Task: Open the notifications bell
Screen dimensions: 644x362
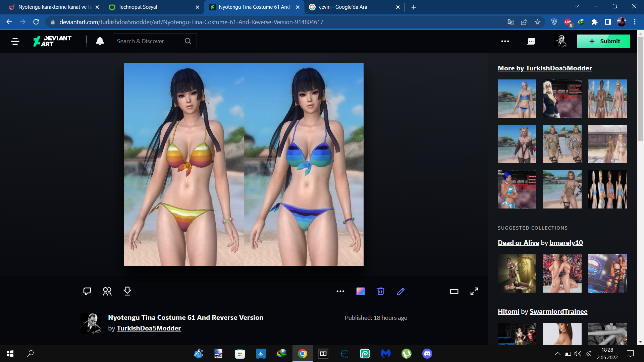Action: [x=100, y=41]
